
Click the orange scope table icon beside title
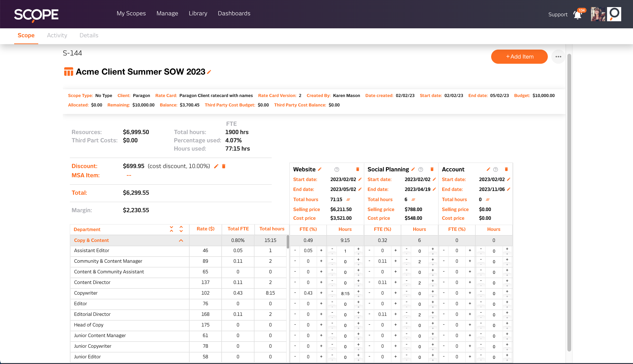point(68,72)
